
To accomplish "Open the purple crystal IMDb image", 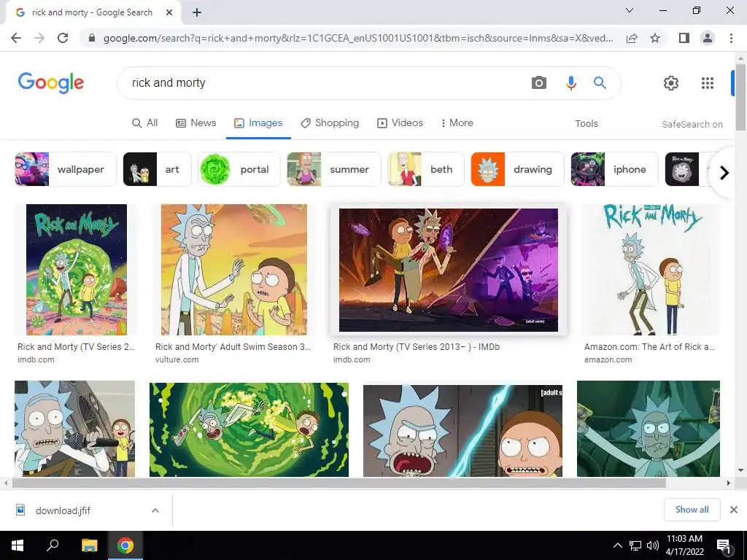I will (449, 270).
